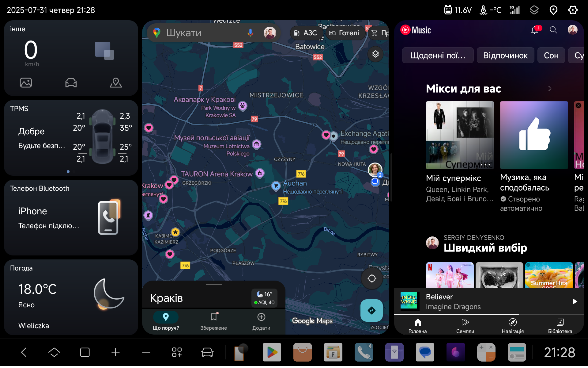The width and height of the screenshot is (588, 368).
Task: Play the Believer track
Action: pyautogui.click(x=575, y=301)
